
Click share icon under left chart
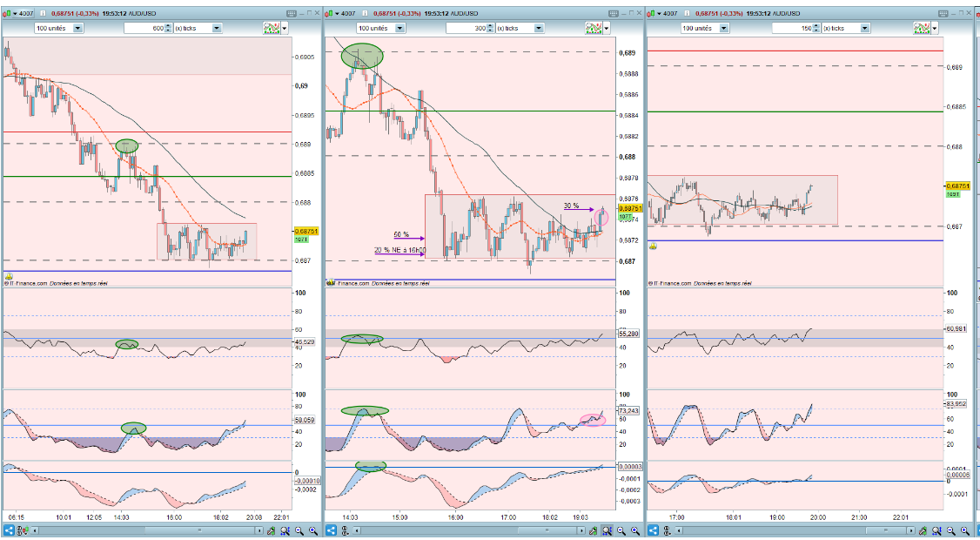(x=10, y=530)
